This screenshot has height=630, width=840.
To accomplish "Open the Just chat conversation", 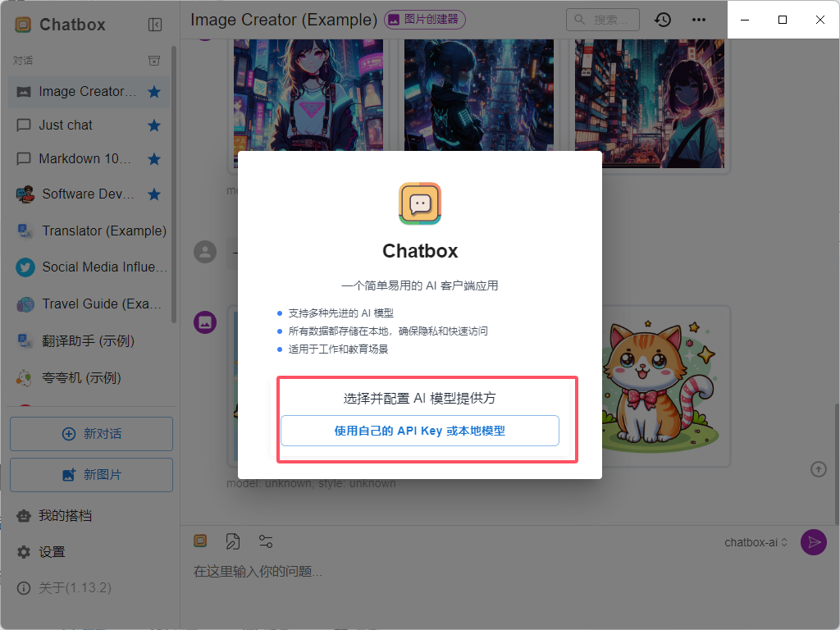I will point(89,126).
